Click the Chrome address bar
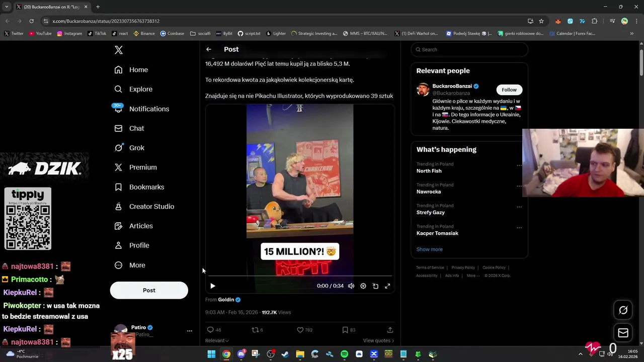The width and height of the screenshot is (644, 362). pos(282,21)
